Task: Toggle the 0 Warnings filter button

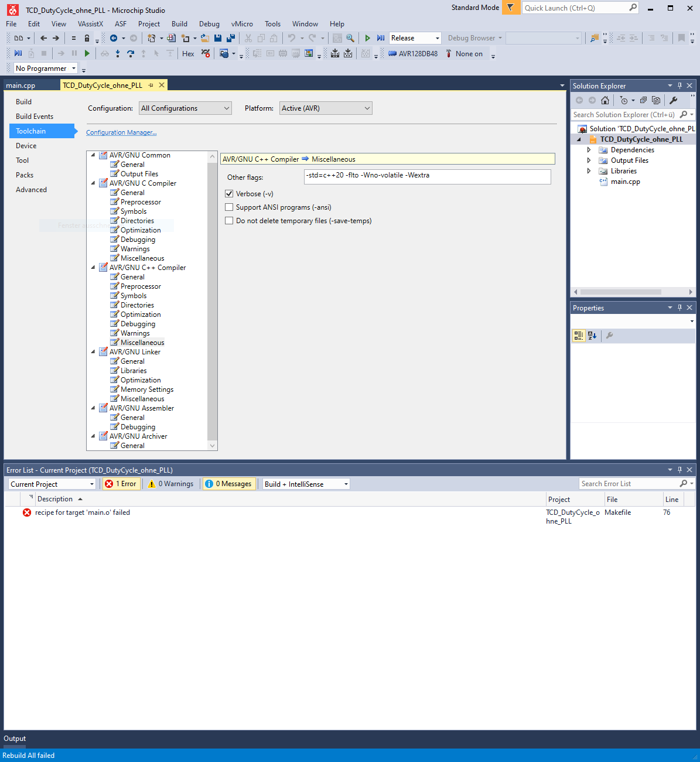Action: tap(171, 484)
